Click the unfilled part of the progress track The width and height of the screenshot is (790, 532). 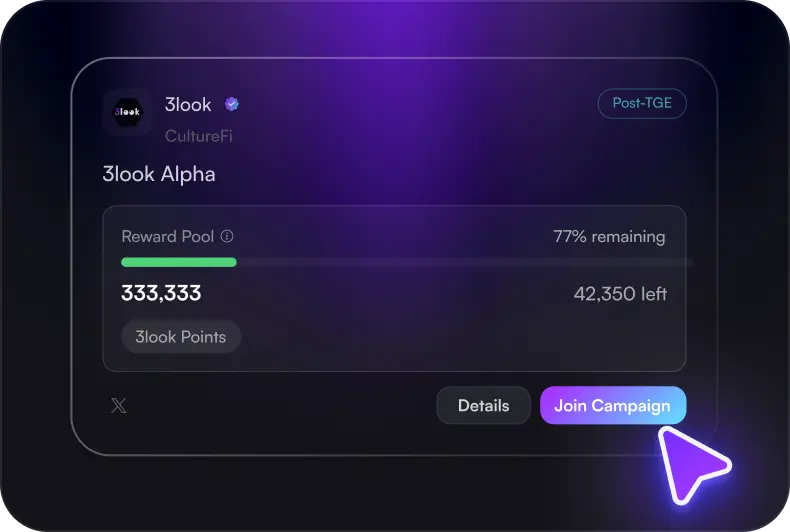[460, 262]
